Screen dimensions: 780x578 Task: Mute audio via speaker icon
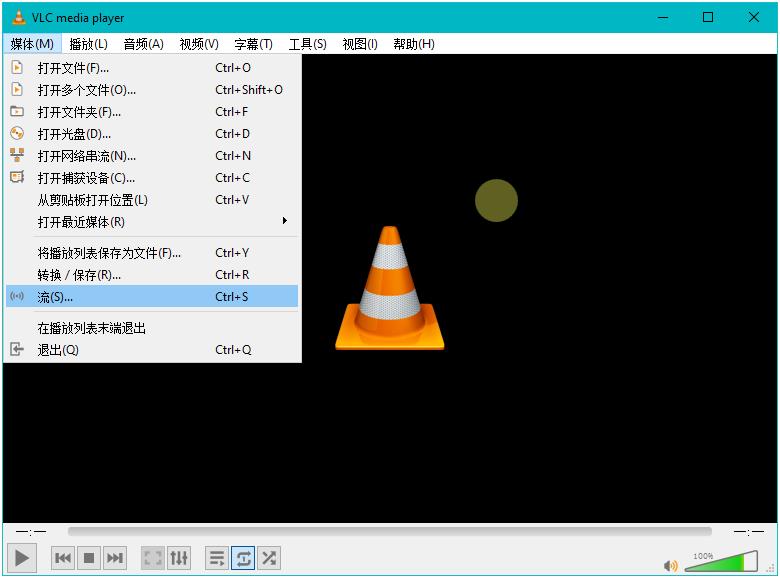(x=671, y=566)
